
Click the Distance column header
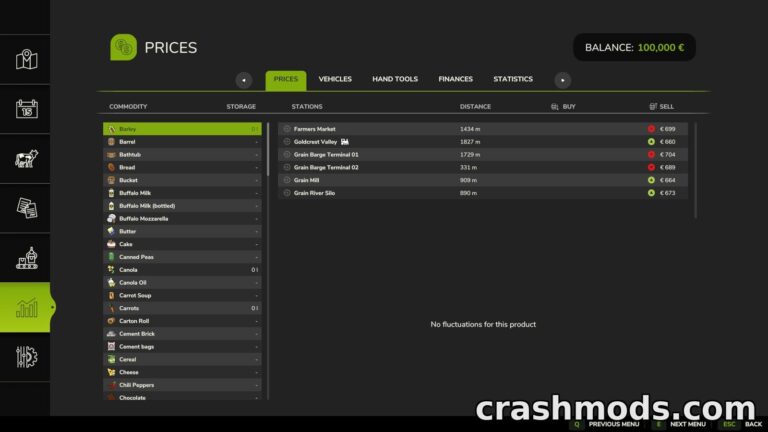click(x=475, y=106)
